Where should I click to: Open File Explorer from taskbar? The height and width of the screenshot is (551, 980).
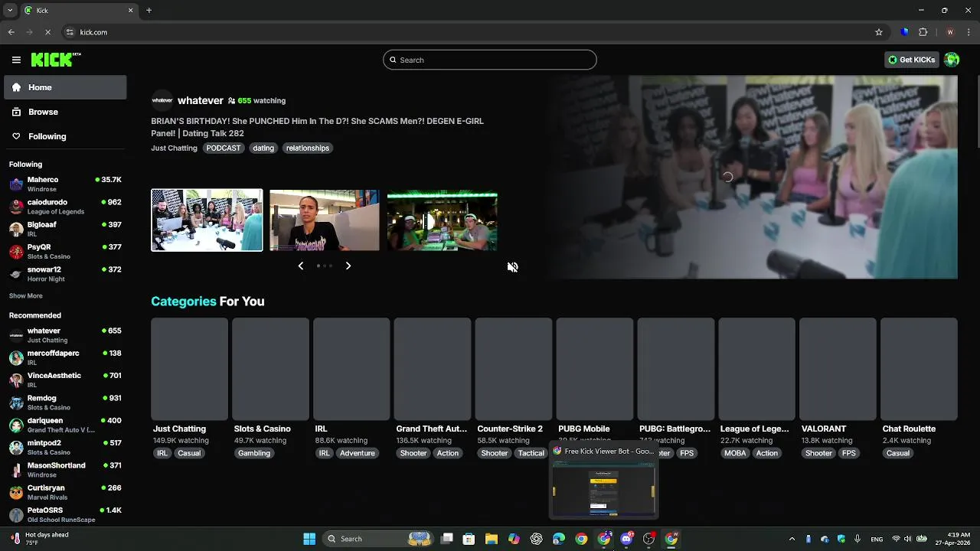tap(492, 539)
